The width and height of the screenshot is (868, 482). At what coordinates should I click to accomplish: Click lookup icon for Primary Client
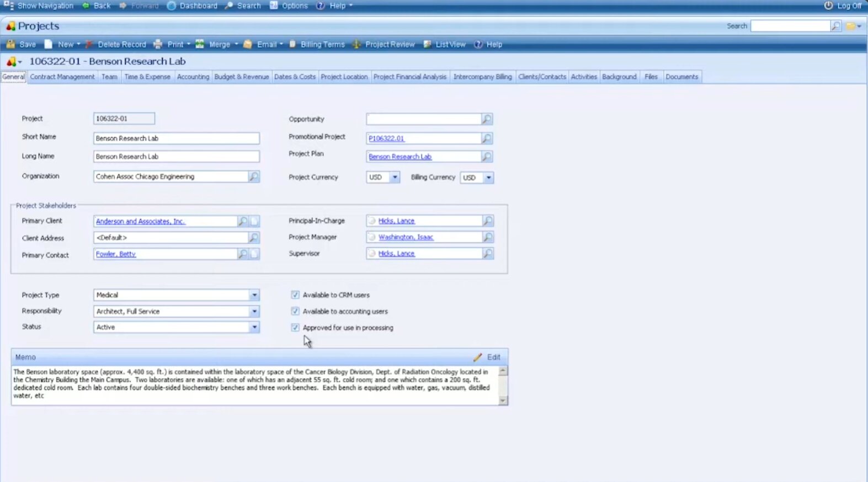point(243,221)
